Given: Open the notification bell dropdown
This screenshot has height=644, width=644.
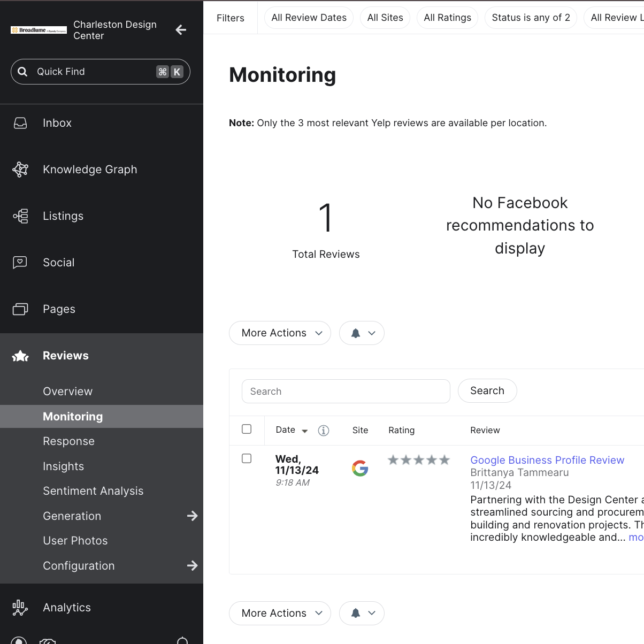Looking at the screenshot, I should (x=362, y=333).
